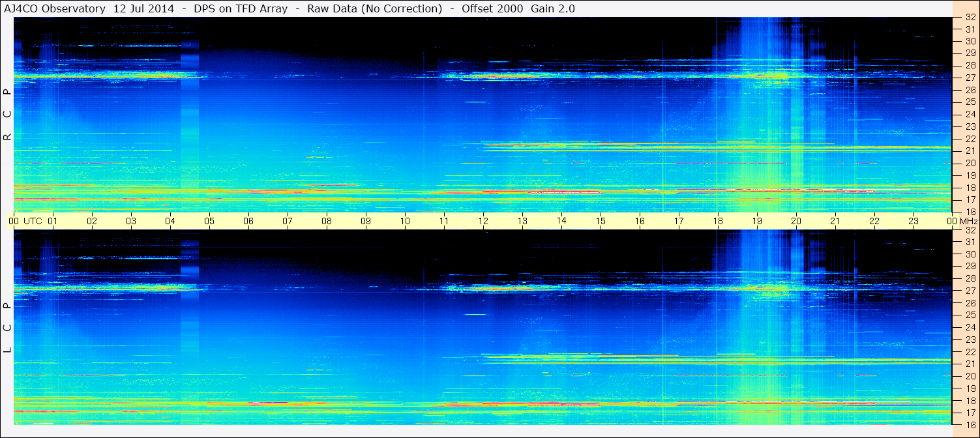Select the 17 hour marker on time axis
Screen dimensions: 980x438
pos(679,221)
